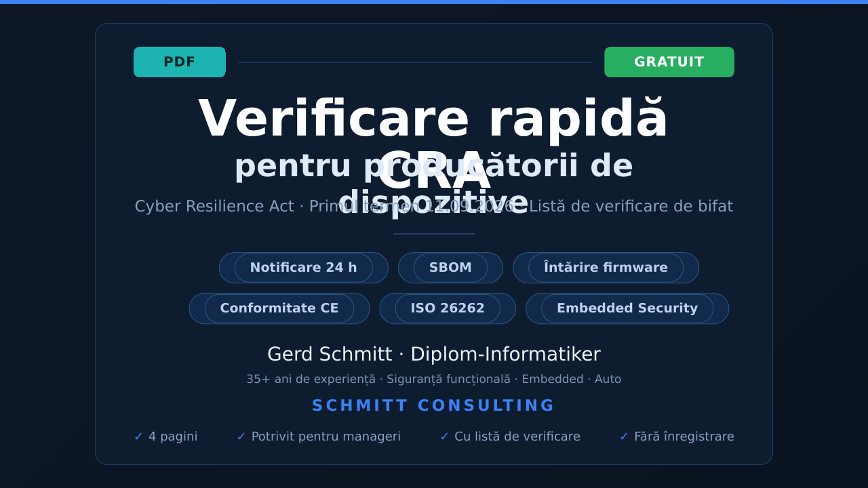Select the ISO 26262 tag
Image resolution: width=868 pixels, height=488 pixels.
click(x=448, y=308)
